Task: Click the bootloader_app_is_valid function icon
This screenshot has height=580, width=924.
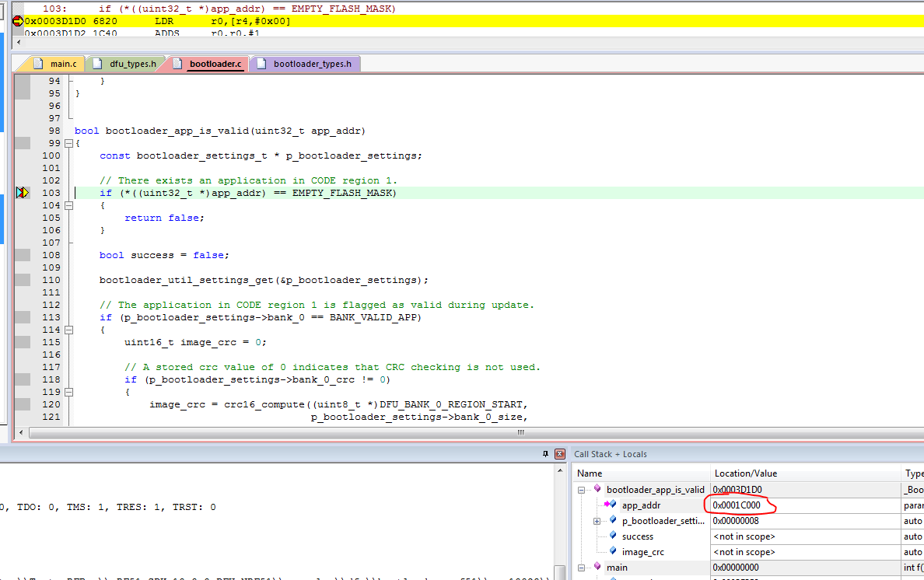Action: pos(597,489)
